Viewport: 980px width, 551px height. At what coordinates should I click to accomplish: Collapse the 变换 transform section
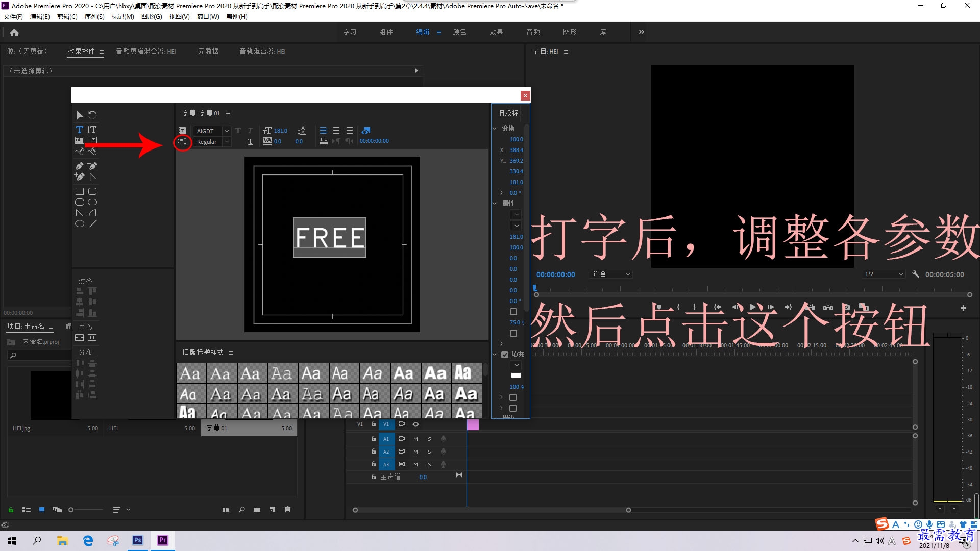495,128
